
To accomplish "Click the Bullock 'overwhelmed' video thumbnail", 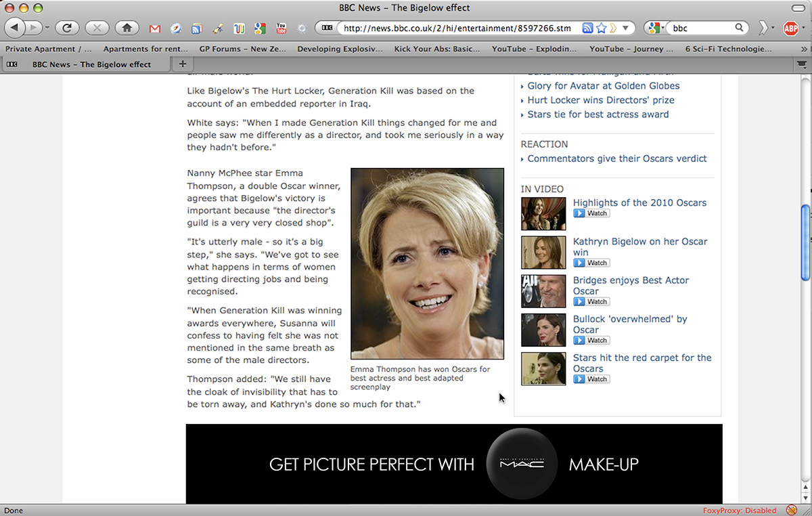I will pyautogui.click(x=543, y=330).
